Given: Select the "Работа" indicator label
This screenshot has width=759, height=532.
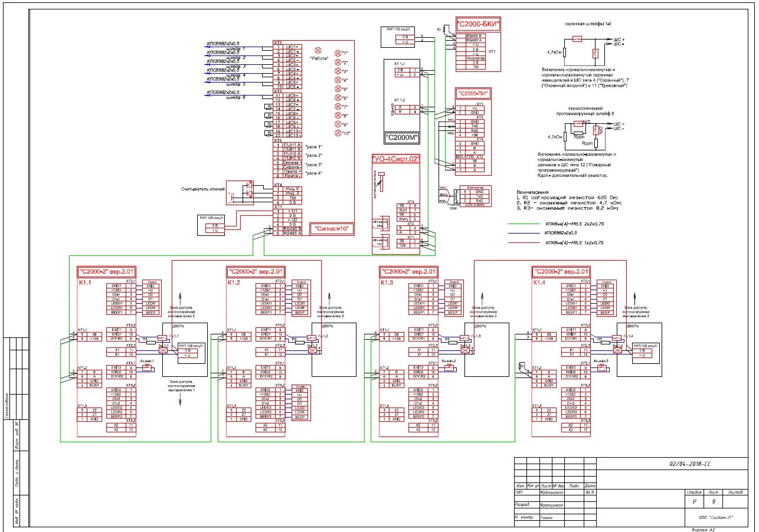Looking at the screenshot, I should (319, 59).
